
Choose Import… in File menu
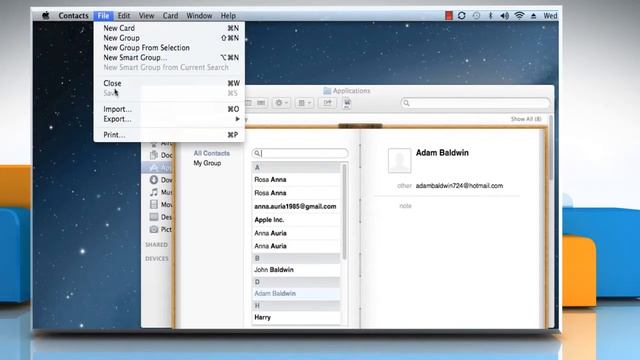(x=169, y=109)
